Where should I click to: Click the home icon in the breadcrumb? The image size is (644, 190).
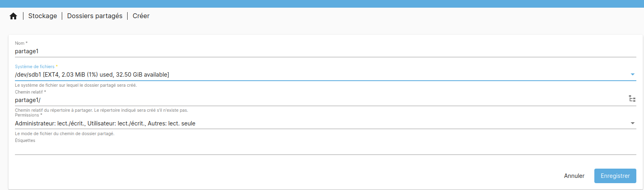tap(13, 16)
